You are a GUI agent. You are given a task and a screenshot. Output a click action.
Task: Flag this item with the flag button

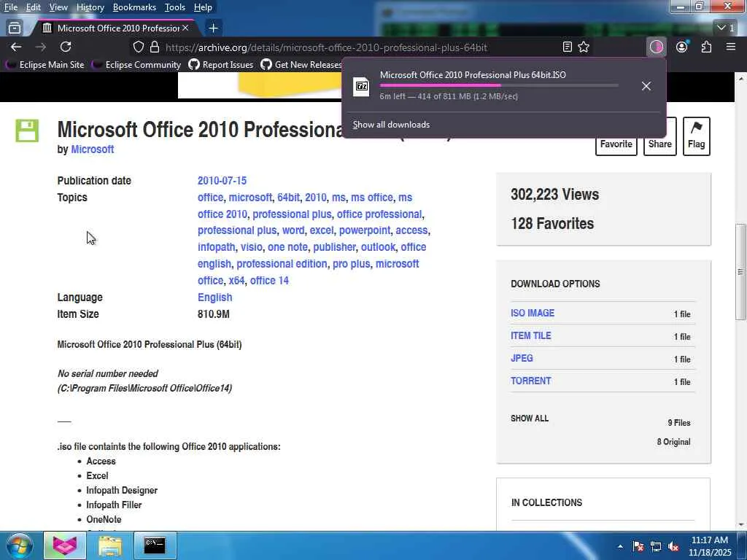[x=696, y=136]
